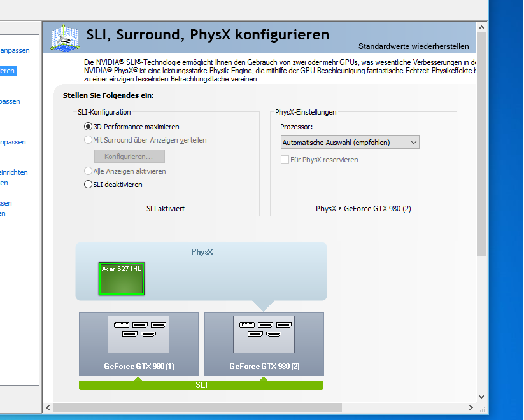
Task: Click the DVI port of GeForce GTX 980 (1)
Action: click(x=122, y=325)
